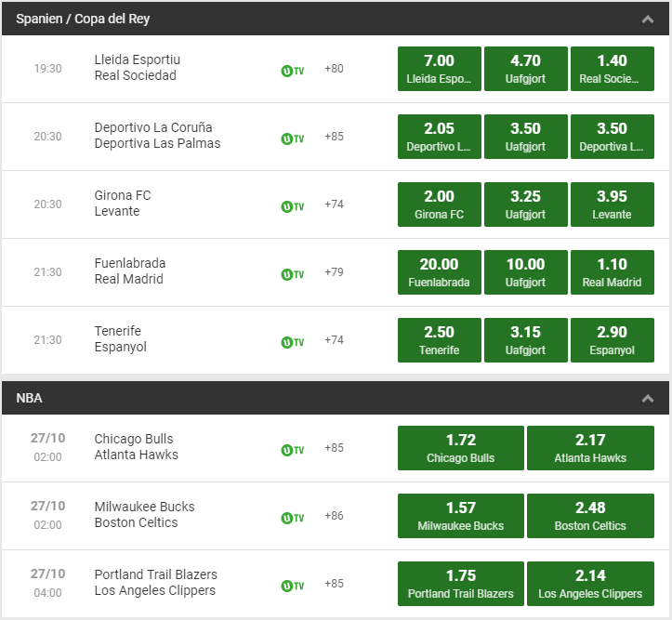Bet on Chicago Bulls at 1.72
The height and width of the screenshot is (620, 672).
(461, 448)
